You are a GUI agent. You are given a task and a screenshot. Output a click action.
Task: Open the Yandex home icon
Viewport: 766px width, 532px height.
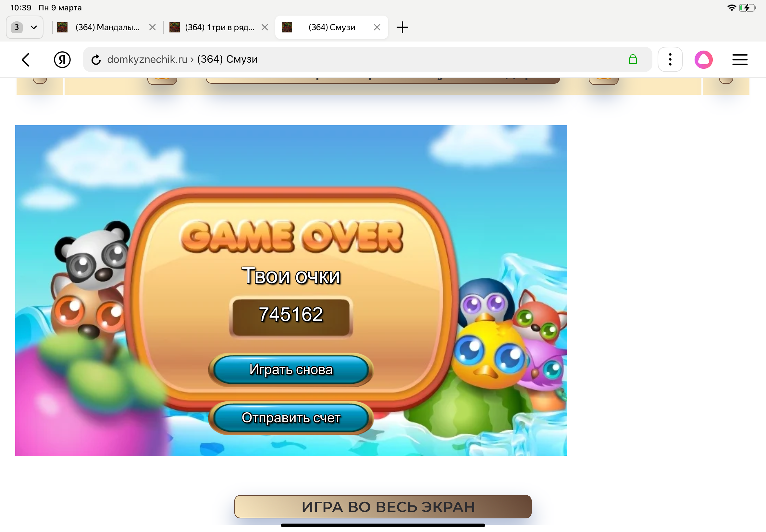[x=62, y=60]
